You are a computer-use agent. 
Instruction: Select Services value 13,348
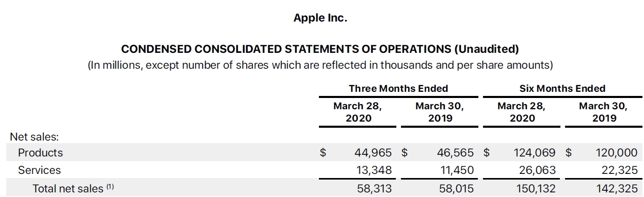(373, 170)
